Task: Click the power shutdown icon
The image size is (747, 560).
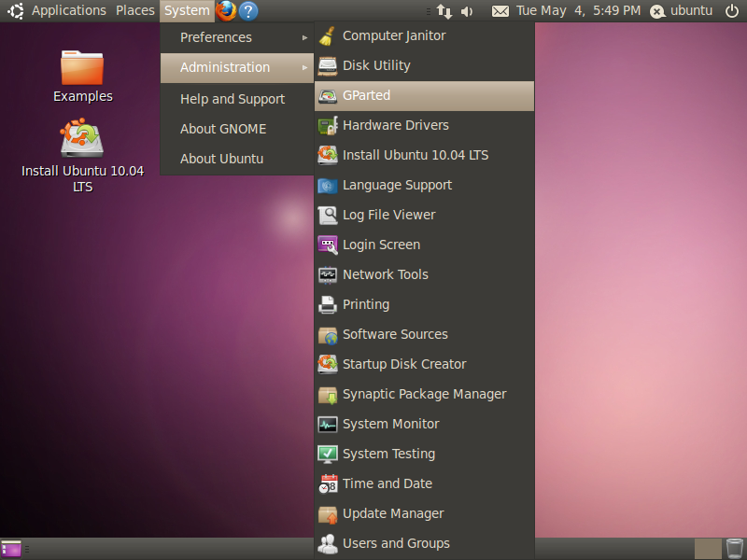Action: (x=732, y=10)
